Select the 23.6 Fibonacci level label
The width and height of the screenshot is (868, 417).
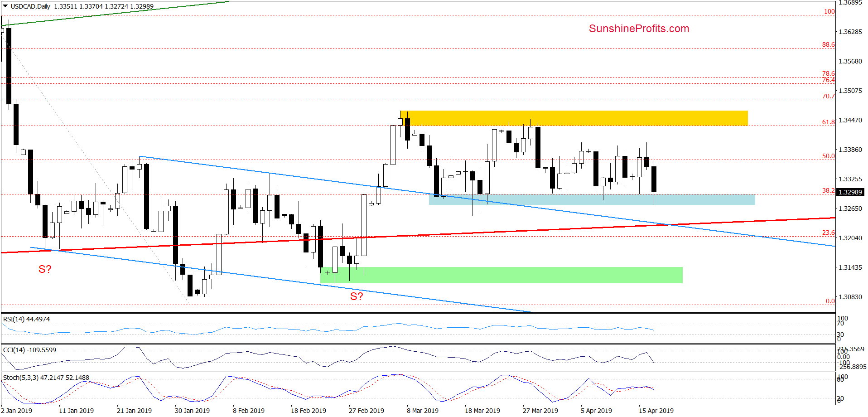pyautogui.click(x=828, y=233)
